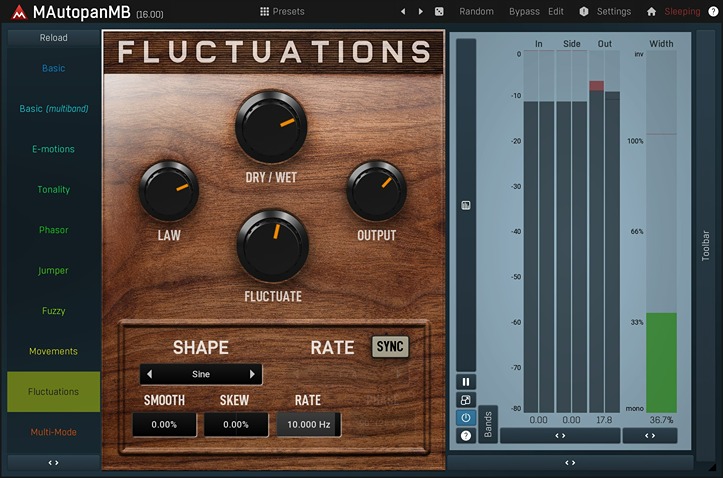The width and height of the screenshot is (723, 478).
Task: Select the Movements tab
Action: point(53,351)
